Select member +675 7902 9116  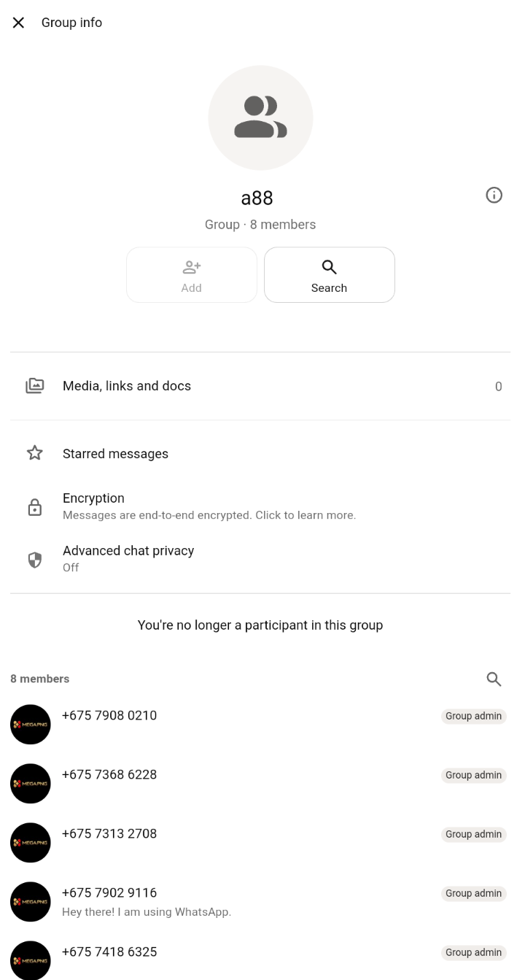[x=260, y=901]
